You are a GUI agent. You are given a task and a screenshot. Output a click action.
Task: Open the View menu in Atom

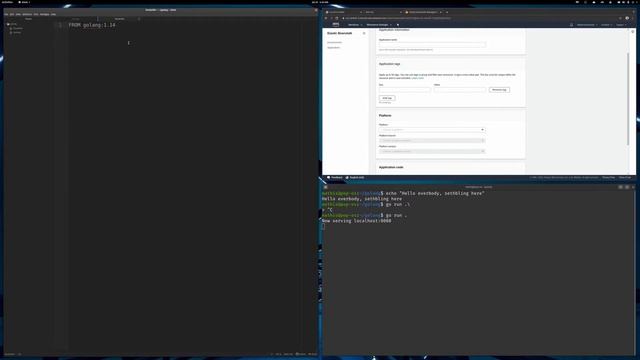[x=18, y=14]
